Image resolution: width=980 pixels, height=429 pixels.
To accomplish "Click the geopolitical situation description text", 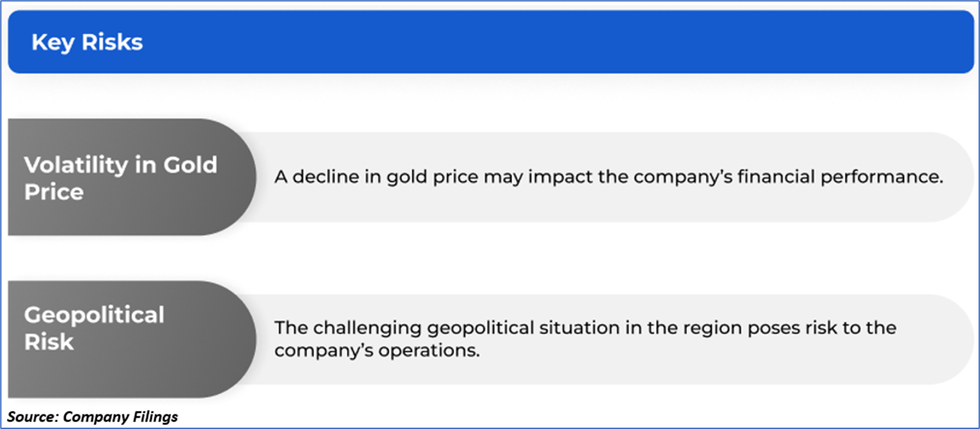I will coord(585,340).
